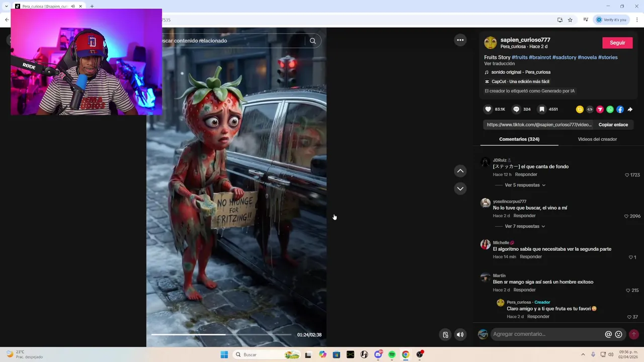644x362 pixels.
Task: Like JDRuiz's comment
Action: point(627,175)
